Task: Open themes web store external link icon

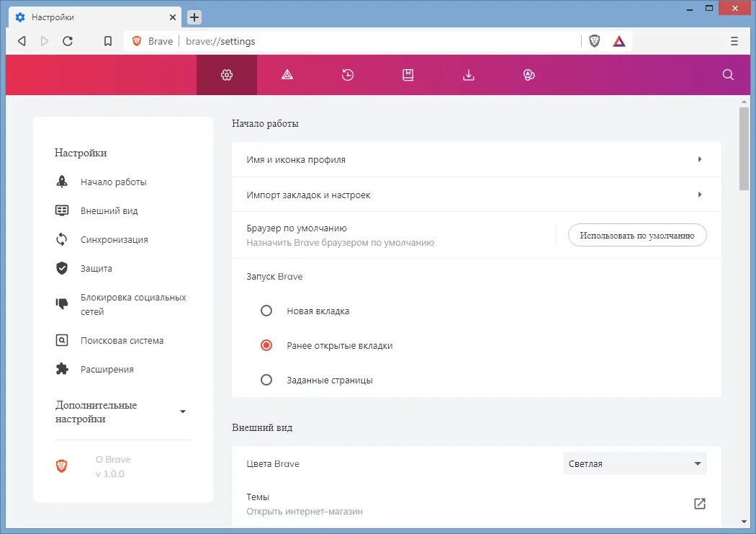Action: 700,504
